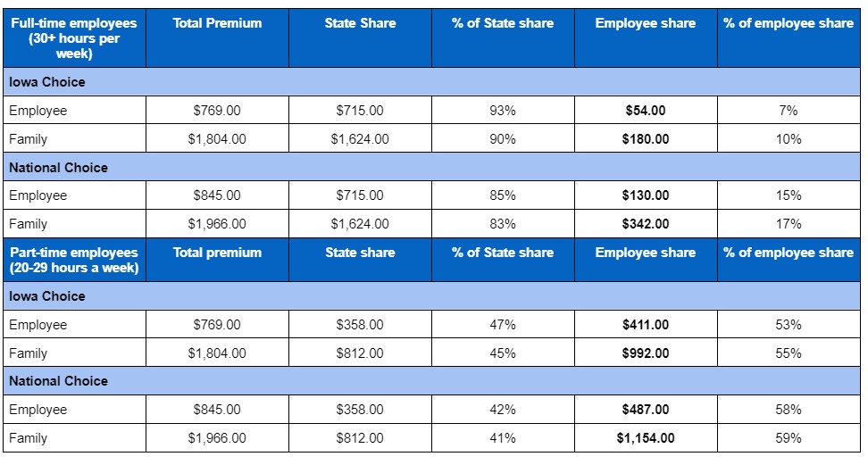
Task: Click the $342.00 employee share value
Action: pos(645,224)
